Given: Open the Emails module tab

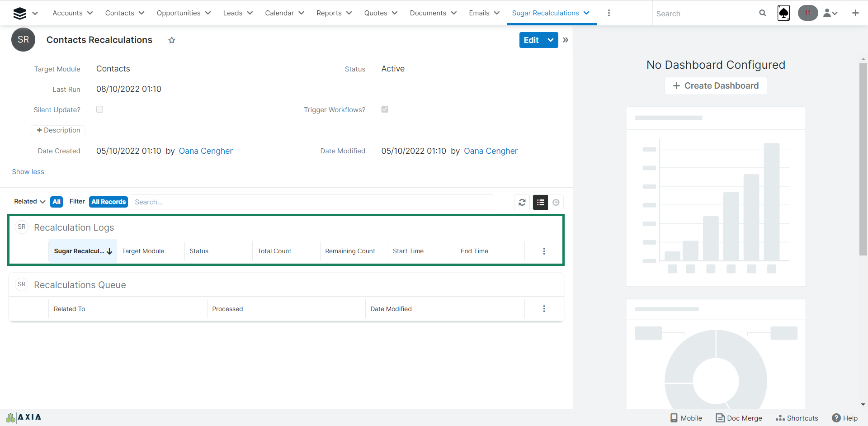Looking at the screenshot, I should coord(479,13).
